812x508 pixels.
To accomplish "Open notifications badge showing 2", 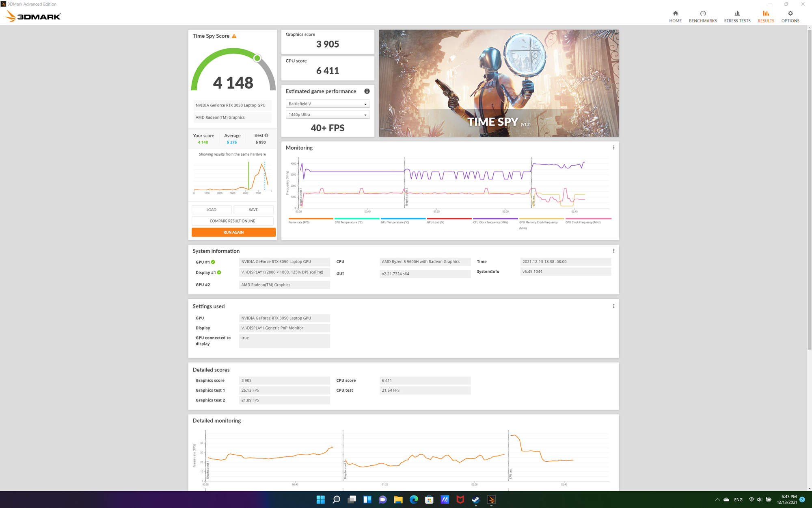I will click(802, 499).
